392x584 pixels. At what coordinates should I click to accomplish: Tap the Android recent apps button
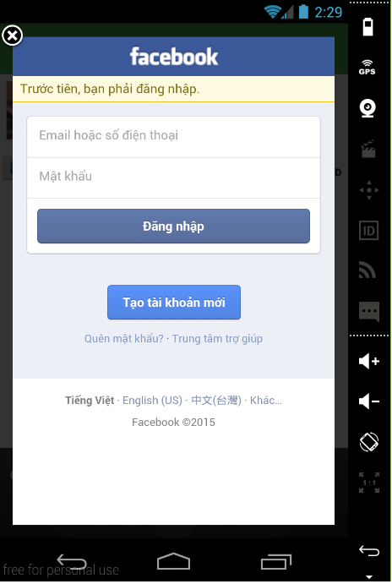point(276,562)
